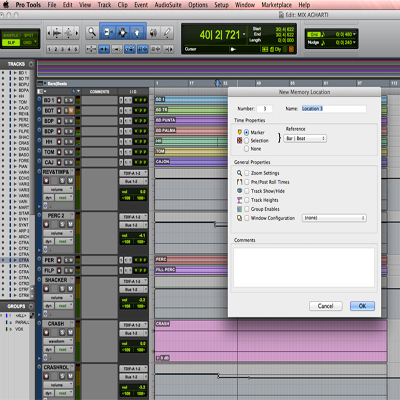Record-enable the PERC 2 track
The width and height of the screenshot is (400, 400).
coord(46,224)
